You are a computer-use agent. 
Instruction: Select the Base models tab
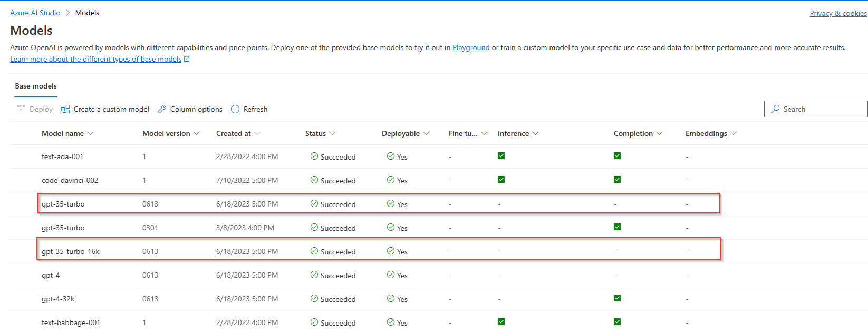(x=36, y=86)
